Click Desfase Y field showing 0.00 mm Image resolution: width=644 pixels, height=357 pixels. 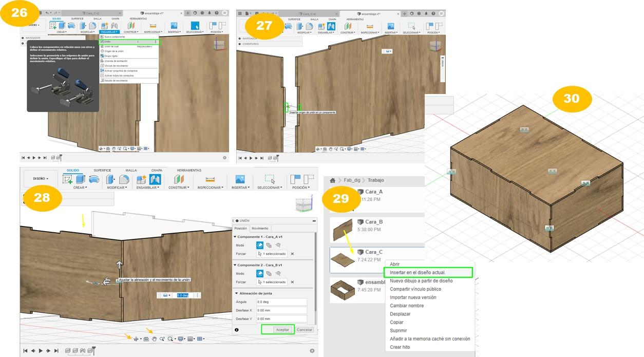[x=281, y=319]
